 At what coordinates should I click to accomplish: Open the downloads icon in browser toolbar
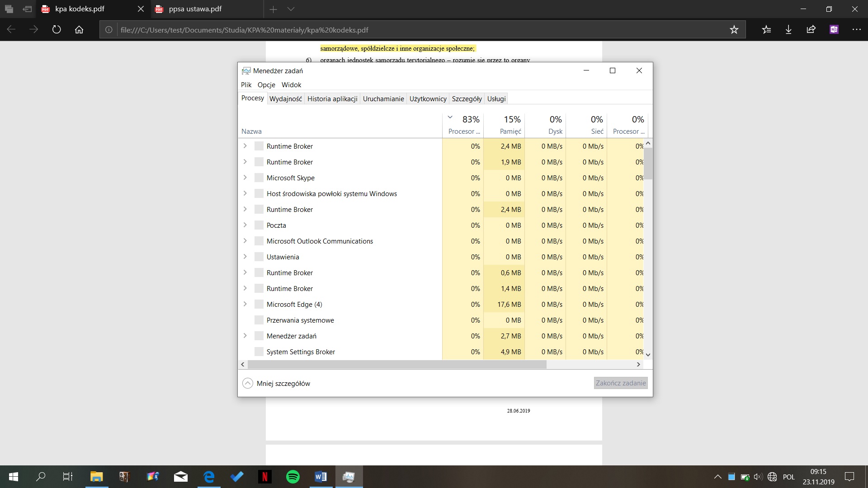[788, 30]
